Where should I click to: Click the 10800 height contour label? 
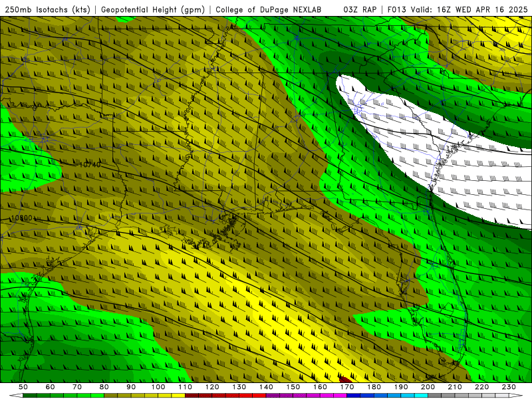tap(22, 218)
